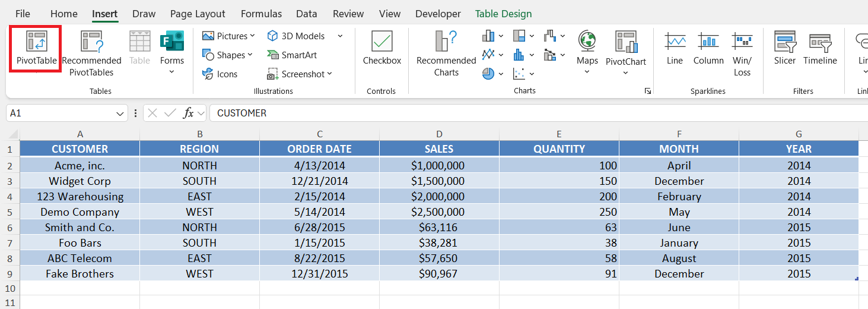Expand the scatter chart dropdown arrow
The height and width of the screenshot is (309, 868).
pyautogui.click(x=532, y=74)
